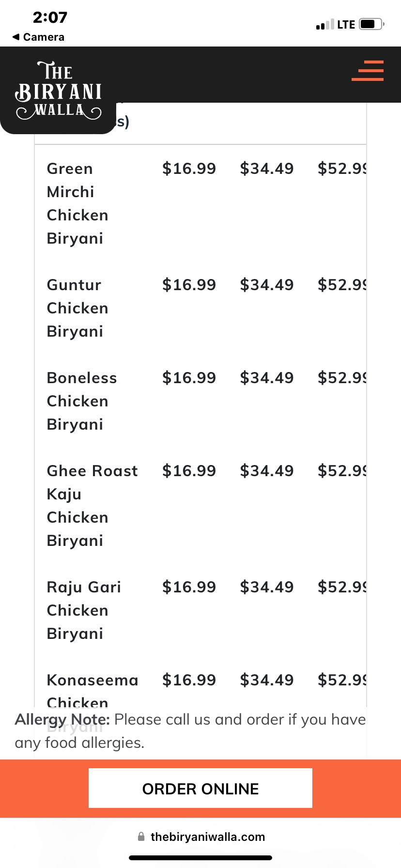Image resolution: width=401 pixels, height=868 pixels.
Task: Select Boneless Chicken Biryani item
Action: click(x=82, y=401)
